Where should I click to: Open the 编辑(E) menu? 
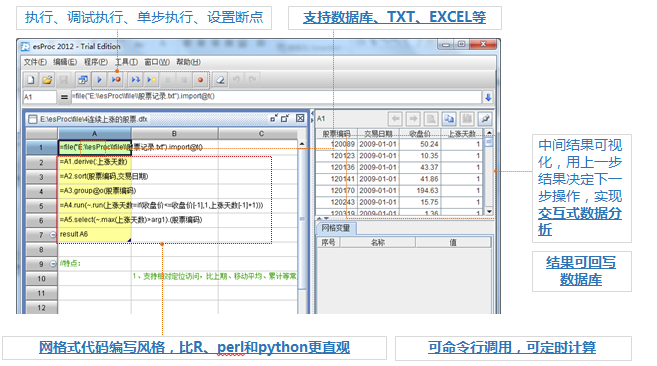(65, 62)
